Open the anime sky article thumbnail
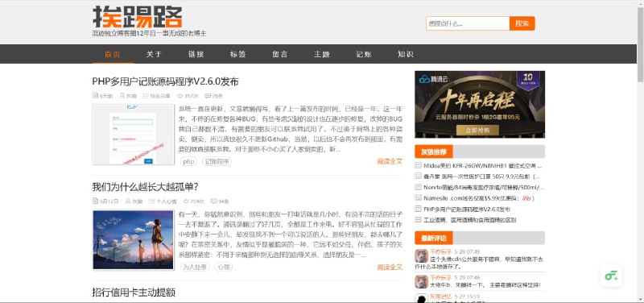This screenshot has height=303, width=644. (134, 239)
